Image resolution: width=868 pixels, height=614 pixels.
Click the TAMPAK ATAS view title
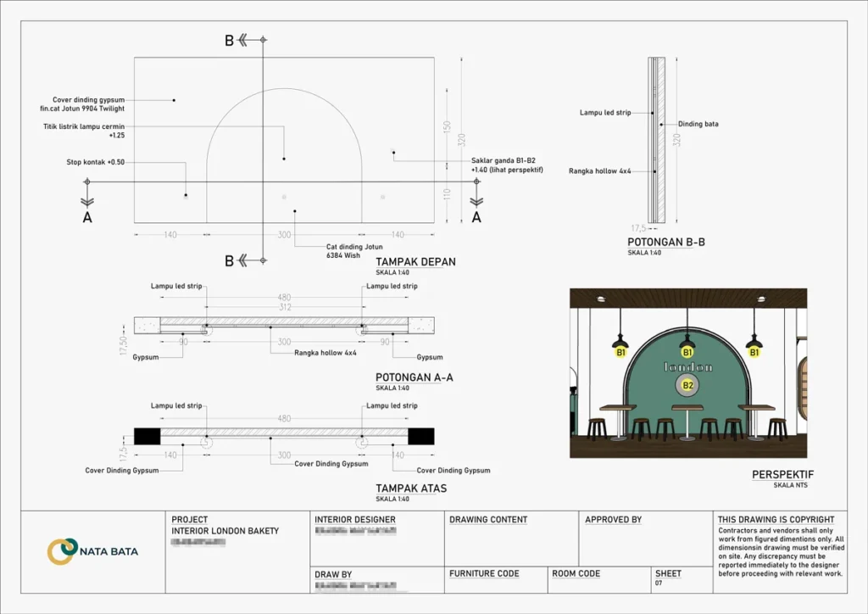[x=411, y=488]
